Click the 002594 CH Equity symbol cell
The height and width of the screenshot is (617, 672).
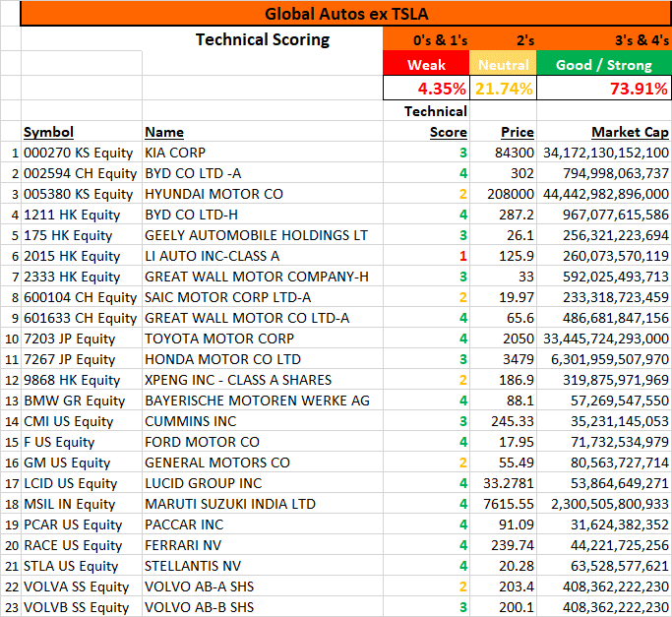coord(82,173)
